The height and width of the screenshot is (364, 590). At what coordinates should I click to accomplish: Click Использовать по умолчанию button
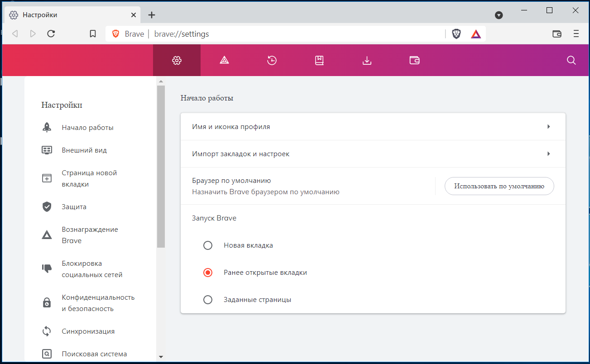499,186
